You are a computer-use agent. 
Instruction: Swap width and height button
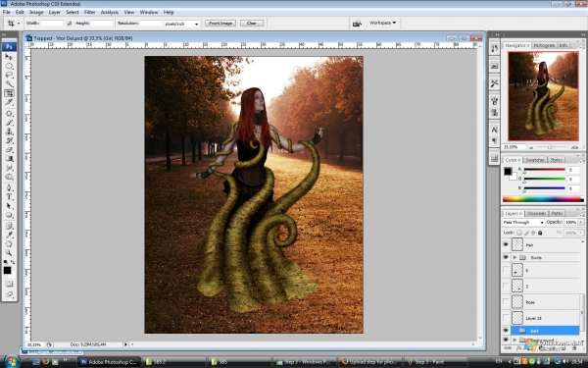(x=69, y=24)
